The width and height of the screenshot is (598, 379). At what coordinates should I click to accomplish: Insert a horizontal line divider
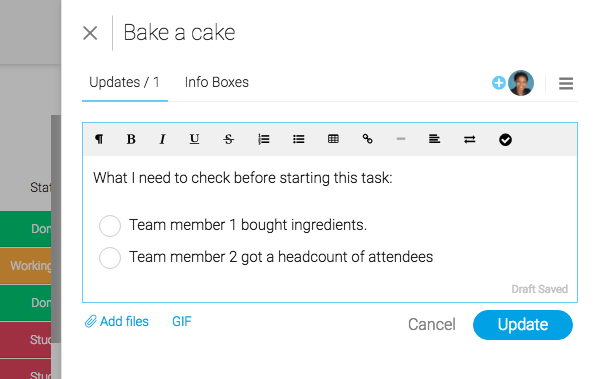click(x=401, y=139)
